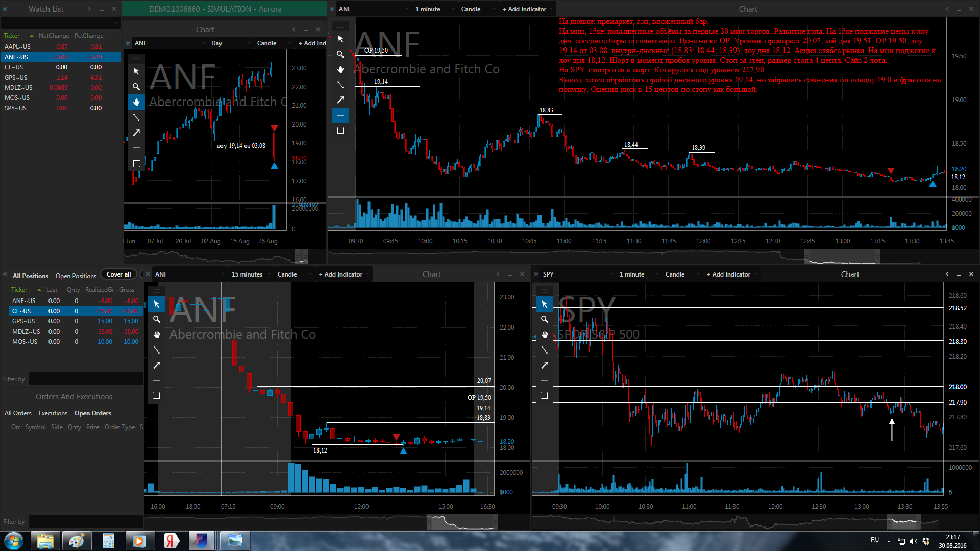Switch to Executions tab
980x551 pixels.
point(53,413)
